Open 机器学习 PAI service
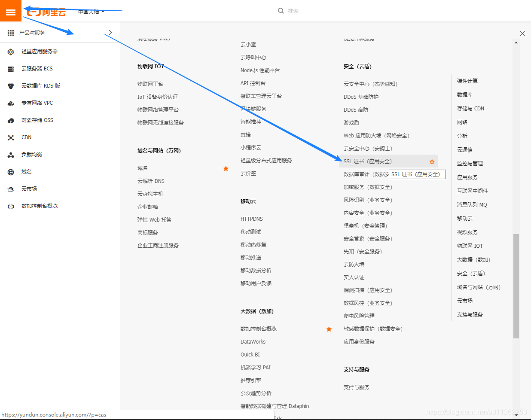Screen dimensions: 531x420 pyautogui.click(x=256, y=368)
